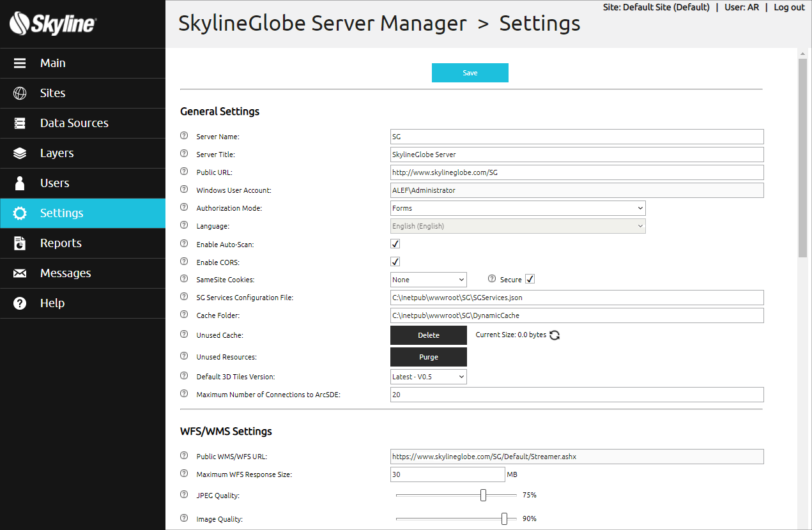Show help for Authorization Mode
812x530 pixels.
[x=184, y=207]
